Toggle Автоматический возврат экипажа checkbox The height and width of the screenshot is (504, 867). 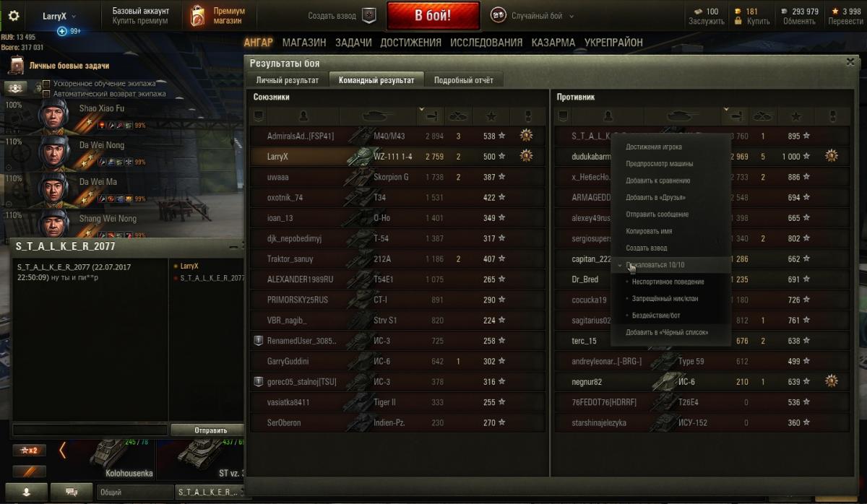click(46, 93)
